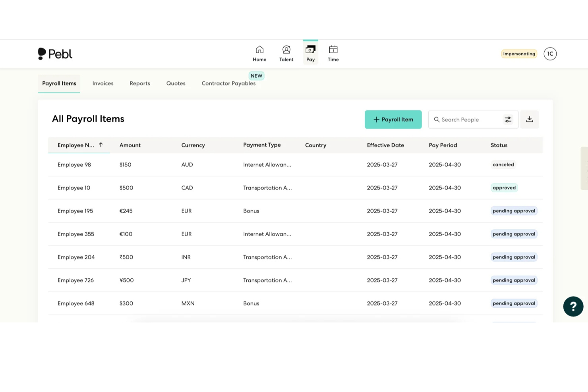Sort by Effective Date column header
This screenshot has height=392, width=588.
point(385,145)
